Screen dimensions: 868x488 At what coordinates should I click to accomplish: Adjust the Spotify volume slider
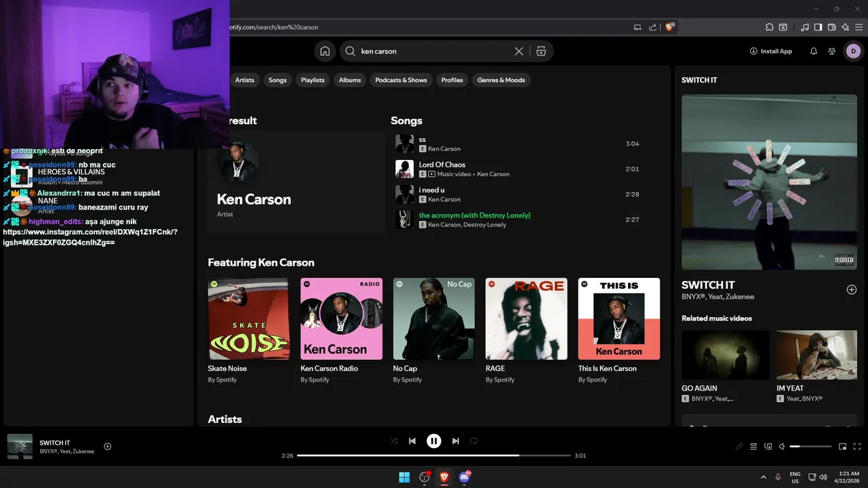[x=810, y=447]
